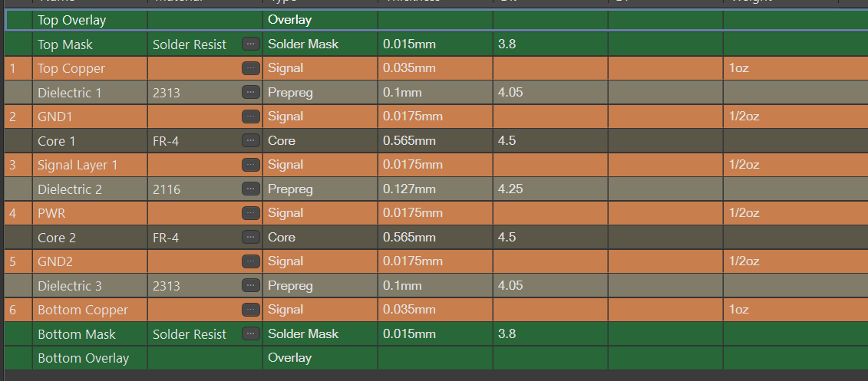Select layer number 4 PWR row header
868x381 pixels.
[17, 213]
